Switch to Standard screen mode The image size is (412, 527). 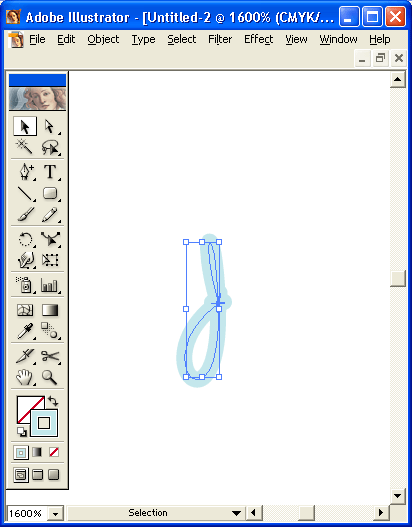click(21, 475)
